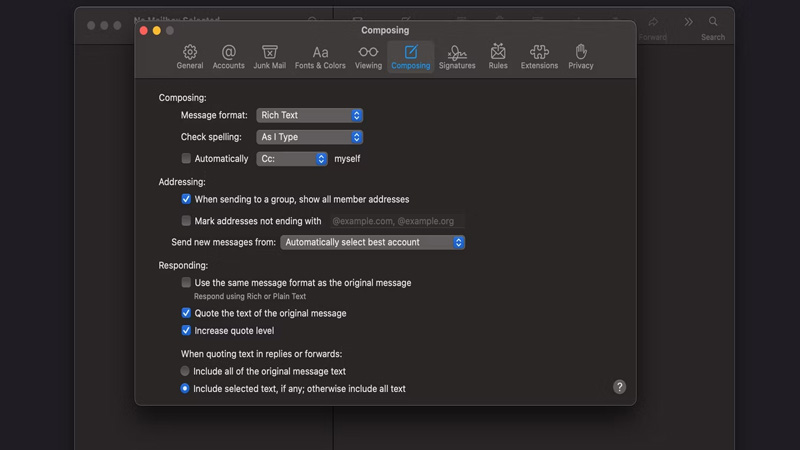
Task: Switch to Junk Mail settings
Action: 270,56
